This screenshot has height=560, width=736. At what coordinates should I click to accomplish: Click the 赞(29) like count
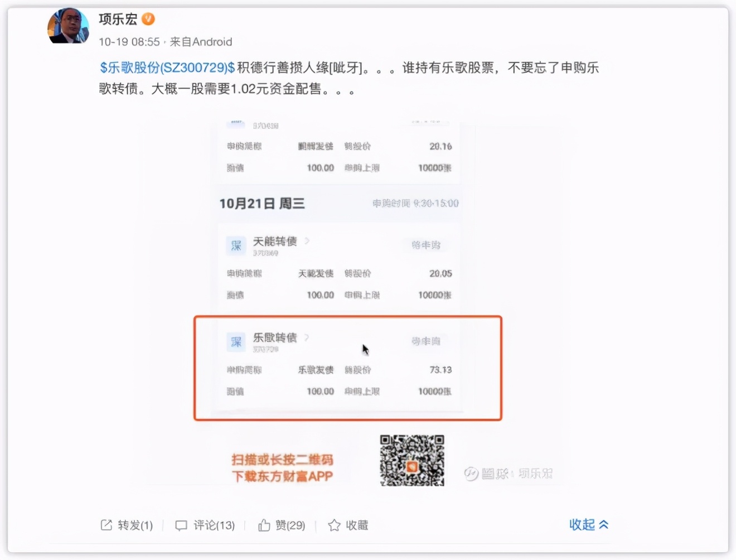(x=290, y=525)
